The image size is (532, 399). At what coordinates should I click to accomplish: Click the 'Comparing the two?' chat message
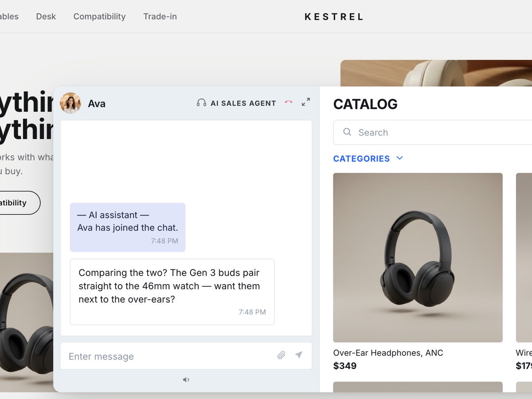point(172,292)
